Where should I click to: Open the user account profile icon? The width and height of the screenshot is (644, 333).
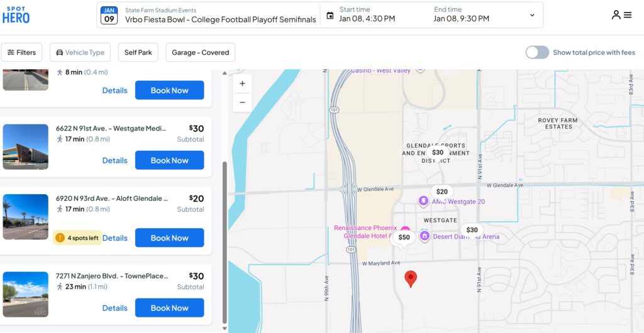(616, 14)
